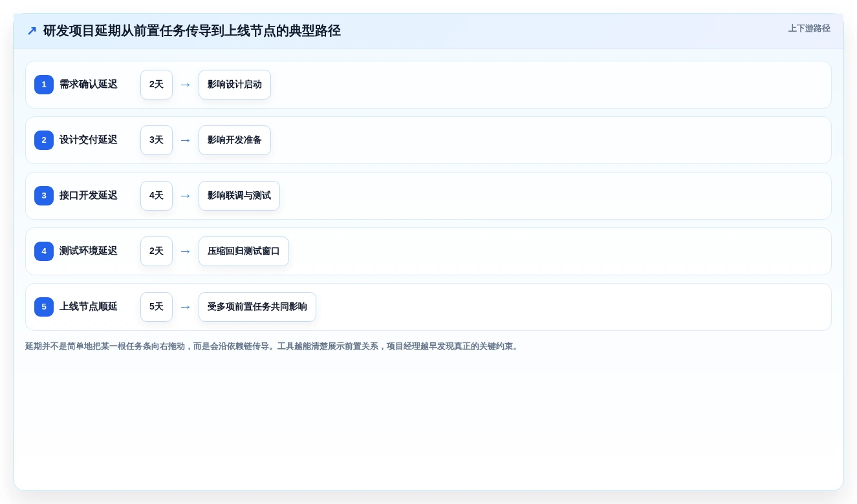Click step number badge 4
The height and width of the screenshot is (504, 857).
[44, 251]
